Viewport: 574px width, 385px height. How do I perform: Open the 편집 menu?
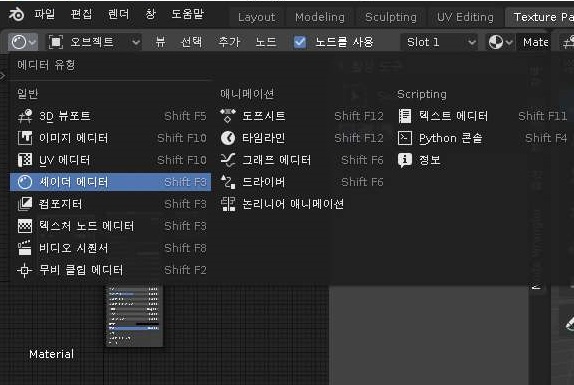[x=81, y=14]
